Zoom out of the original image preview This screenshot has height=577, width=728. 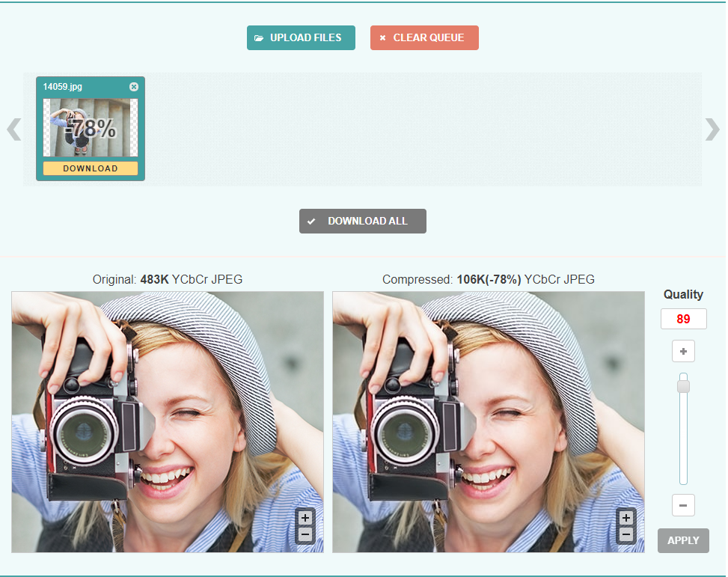[305, 534]
